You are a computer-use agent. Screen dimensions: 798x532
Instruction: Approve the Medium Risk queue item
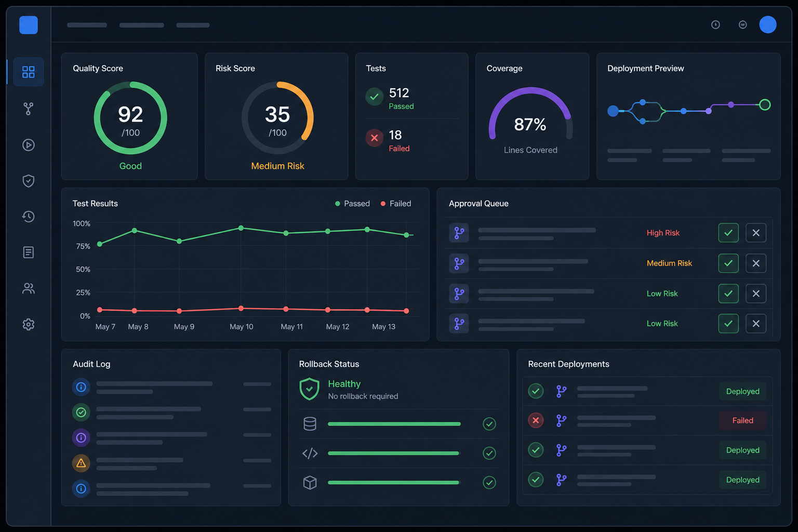pos(728,263)
